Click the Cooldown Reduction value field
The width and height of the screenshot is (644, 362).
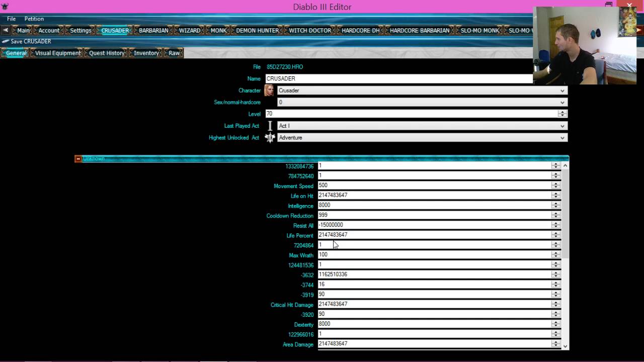[x=434, y=215]
